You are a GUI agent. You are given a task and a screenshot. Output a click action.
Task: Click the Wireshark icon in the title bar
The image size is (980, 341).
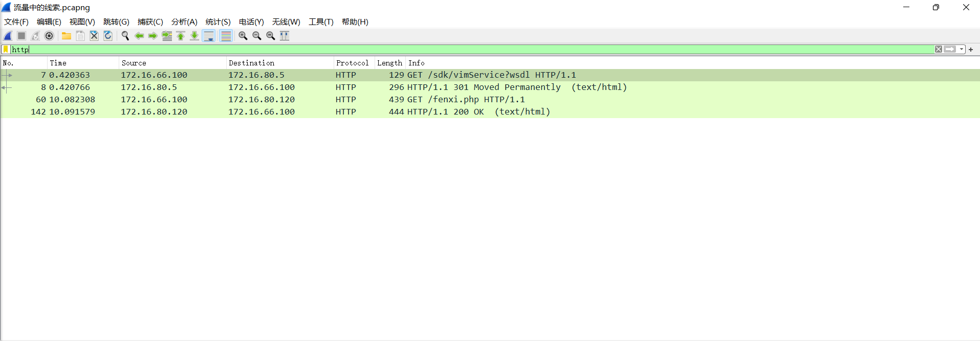click(6, 7)
